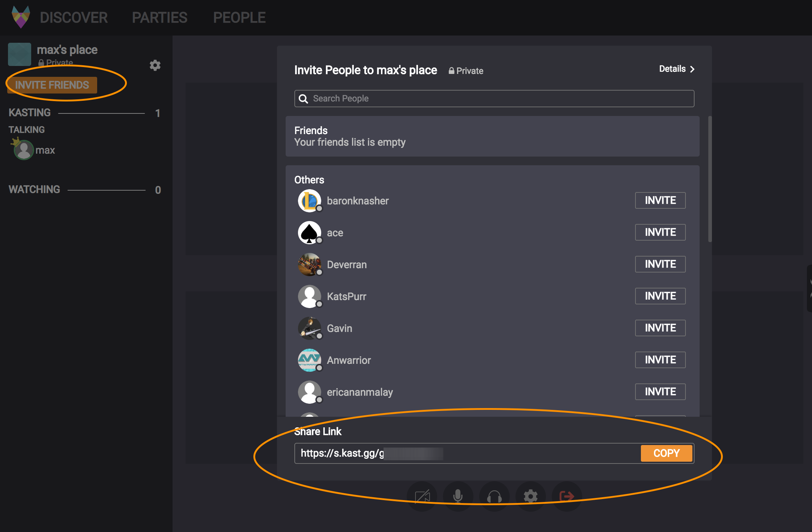This screenshot has height=532, width=812.
Task: Click ace's spade avatar
Action: pyautogui.click(x=309, y=233)
